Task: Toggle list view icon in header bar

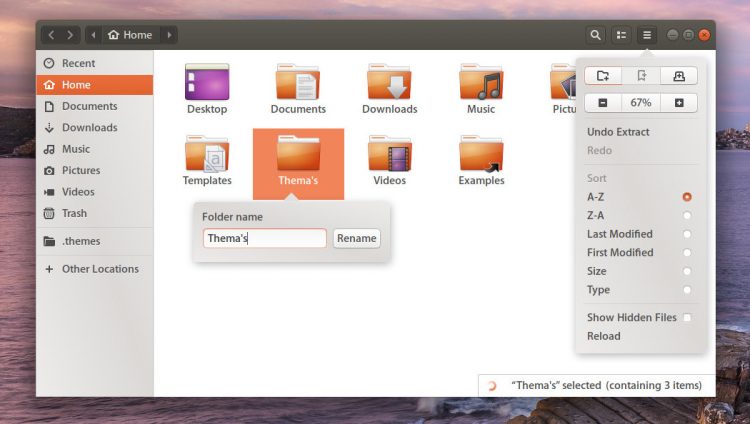Action: (621, 35)
